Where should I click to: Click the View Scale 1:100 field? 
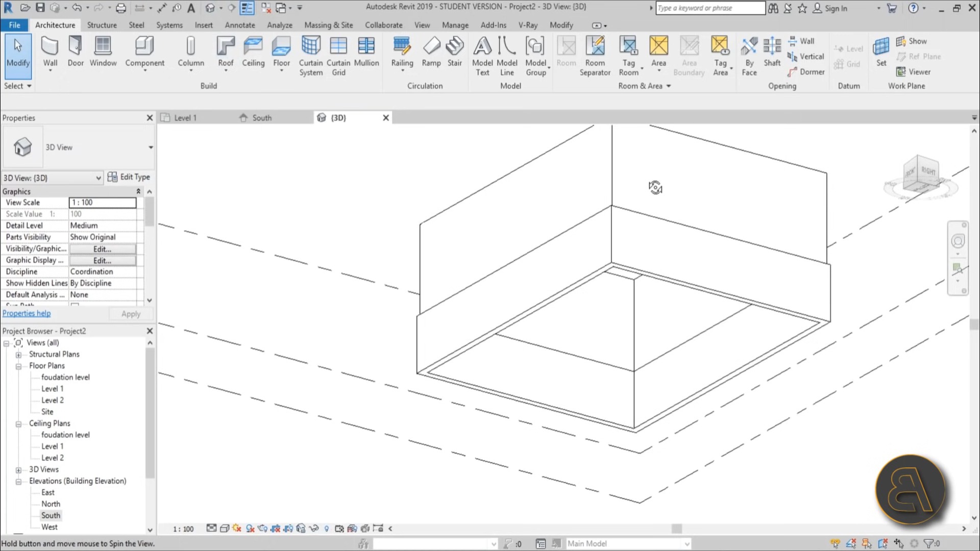tap(103, 203)
